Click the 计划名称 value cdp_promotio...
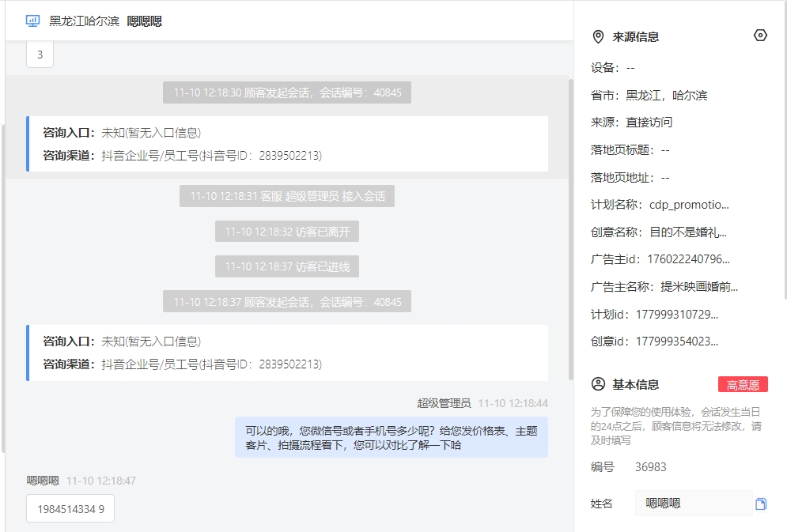 (689, 205)
